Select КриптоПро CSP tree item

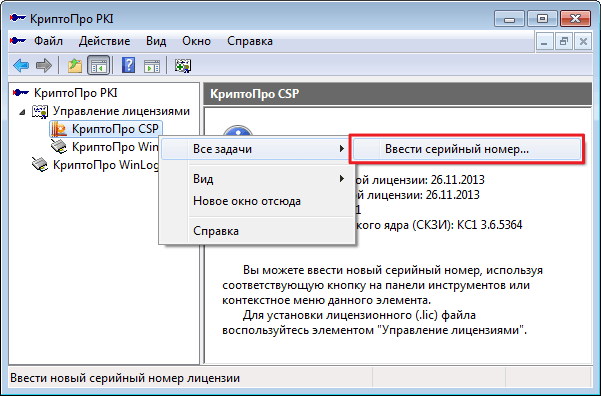tap(115, 129)
